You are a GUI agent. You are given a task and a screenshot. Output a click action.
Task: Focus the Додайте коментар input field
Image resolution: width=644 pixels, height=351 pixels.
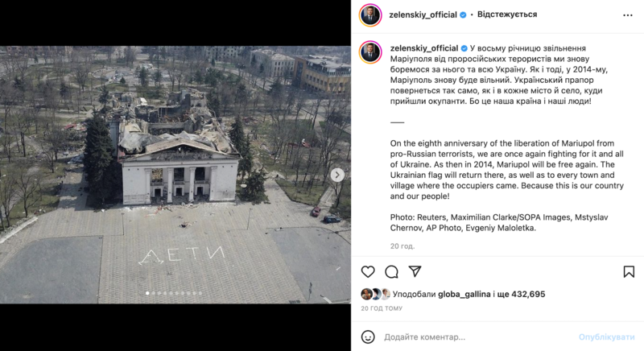pyautogui.click(x=478, y=337)
